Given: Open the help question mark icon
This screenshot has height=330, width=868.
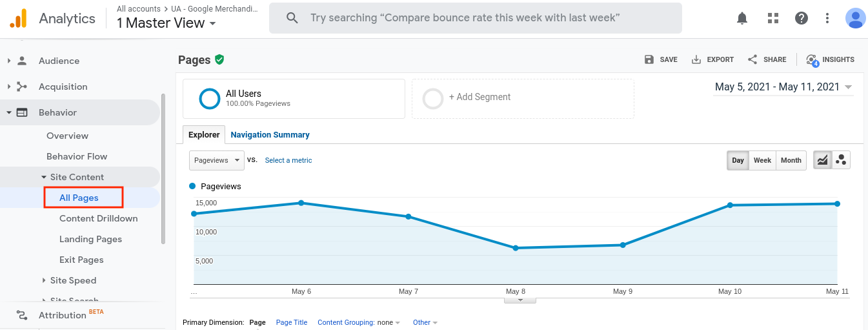Looking at the screenshot, I should pyautogui.click(x=802, y=18).
